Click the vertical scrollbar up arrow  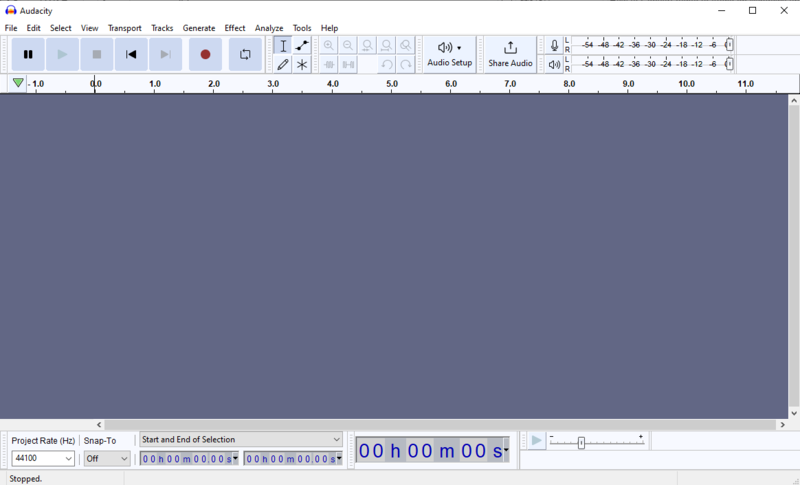794,100
